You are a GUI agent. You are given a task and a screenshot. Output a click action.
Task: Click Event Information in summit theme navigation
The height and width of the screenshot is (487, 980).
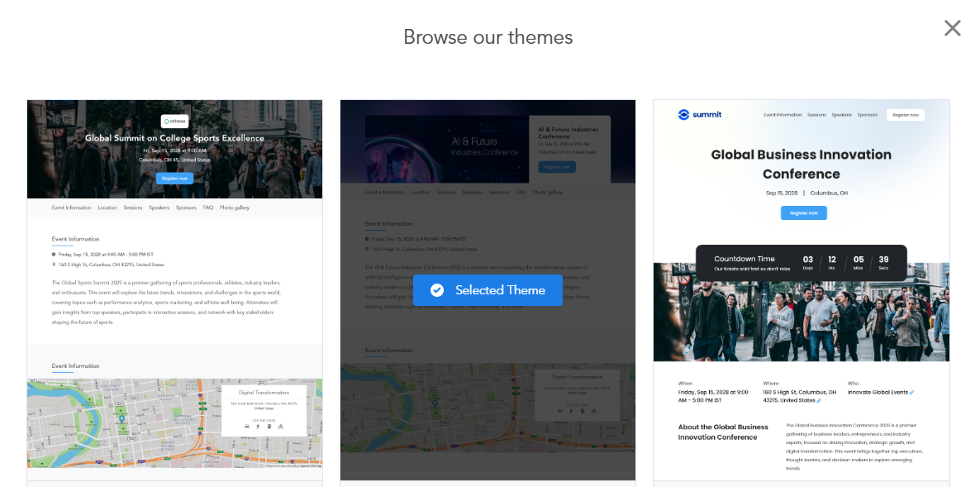coord(782,115)
